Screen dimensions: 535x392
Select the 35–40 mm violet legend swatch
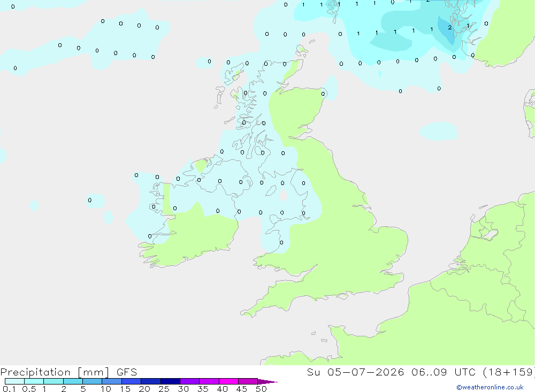point(209,381)
